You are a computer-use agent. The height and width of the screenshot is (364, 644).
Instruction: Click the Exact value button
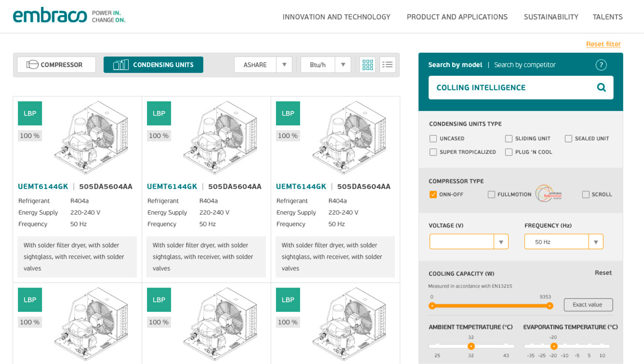point(588,304)
